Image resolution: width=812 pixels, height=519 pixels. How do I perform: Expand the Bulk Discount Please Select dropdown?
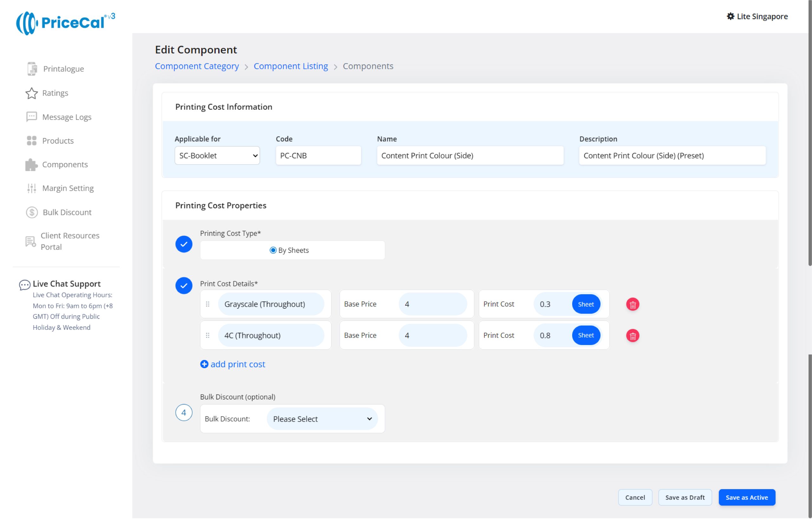322,419
